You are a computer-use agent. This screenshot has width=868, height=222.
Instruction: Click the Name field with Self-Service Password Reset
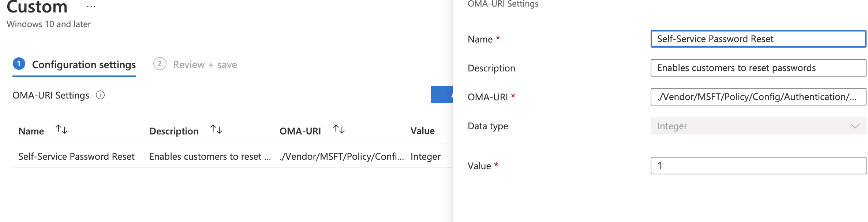point(757,39)
